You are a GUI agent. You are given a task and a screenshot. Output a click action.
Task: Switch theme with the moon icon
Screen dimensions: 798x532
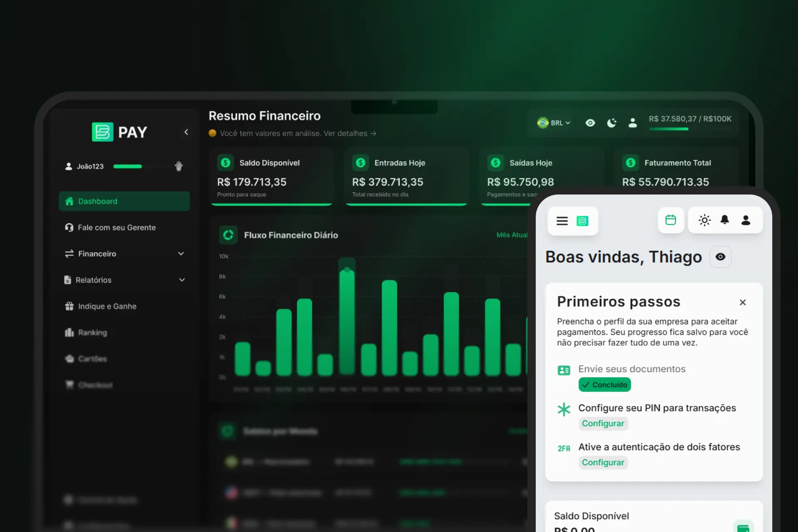pyautogui.click(x=611, y=123)
